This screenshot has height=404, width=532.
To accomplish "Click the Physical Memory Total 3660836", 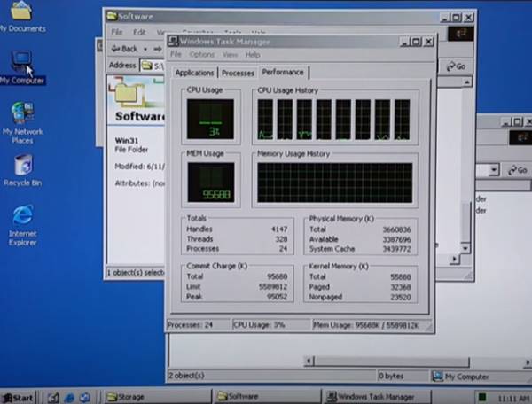I will tap(396, 229).
